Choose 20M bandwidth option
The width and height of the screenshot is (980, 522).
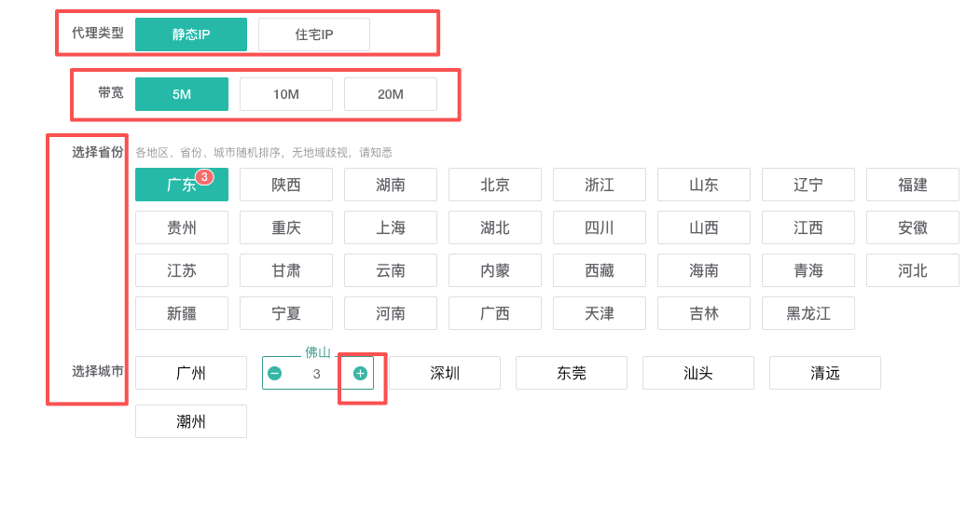click(391, 94)
